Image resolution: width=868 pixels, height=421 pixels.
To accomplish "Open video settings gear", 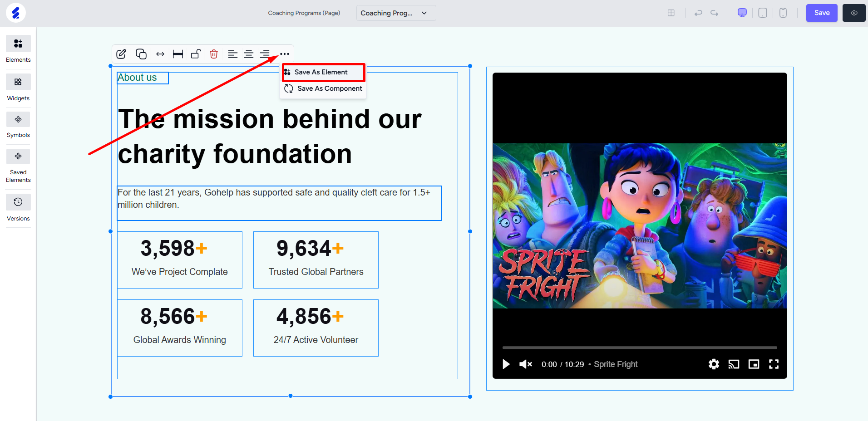I will pos(714,364).
